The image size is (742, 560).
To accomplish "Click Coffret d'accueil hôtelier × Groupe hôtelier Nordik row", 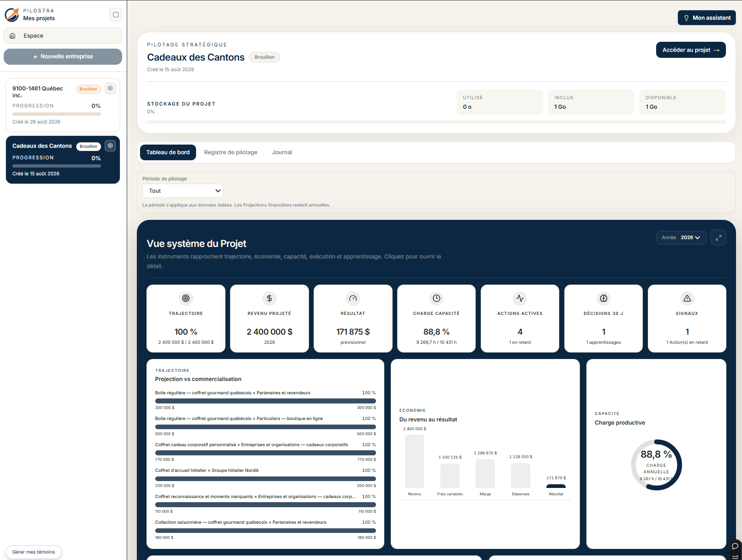I will (x=265, y=478).
